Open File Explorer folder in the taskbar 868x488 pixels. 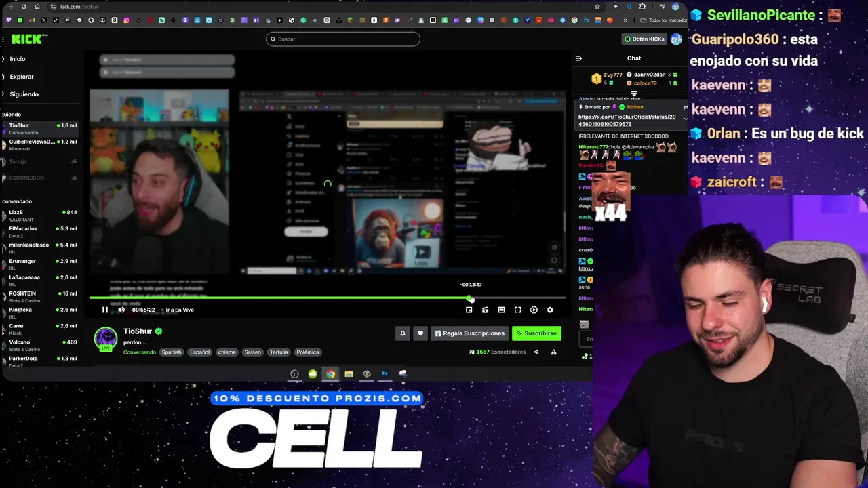pos(349,374)
